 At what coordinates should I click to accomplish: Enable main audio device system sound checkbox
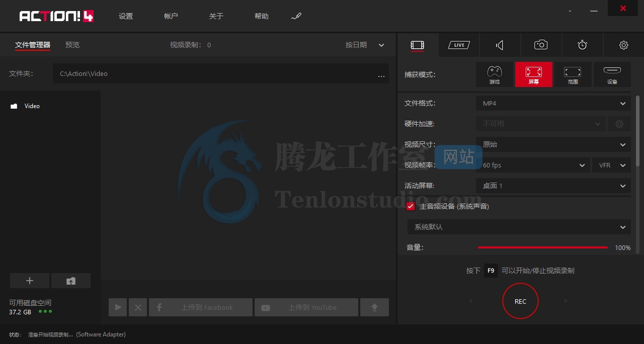pos(411,206)
